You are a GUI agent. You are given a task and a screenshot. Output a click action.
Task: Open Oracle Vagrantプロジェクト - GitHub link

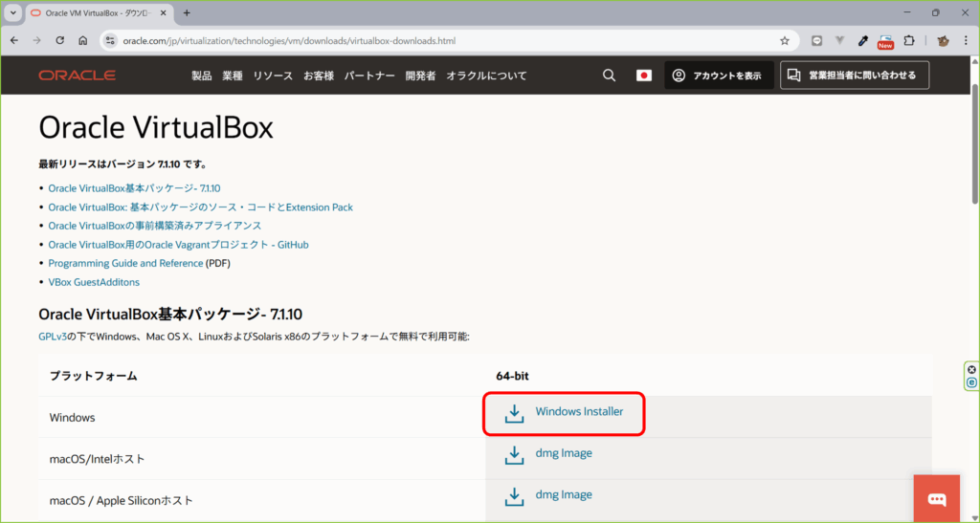point(178,245)
